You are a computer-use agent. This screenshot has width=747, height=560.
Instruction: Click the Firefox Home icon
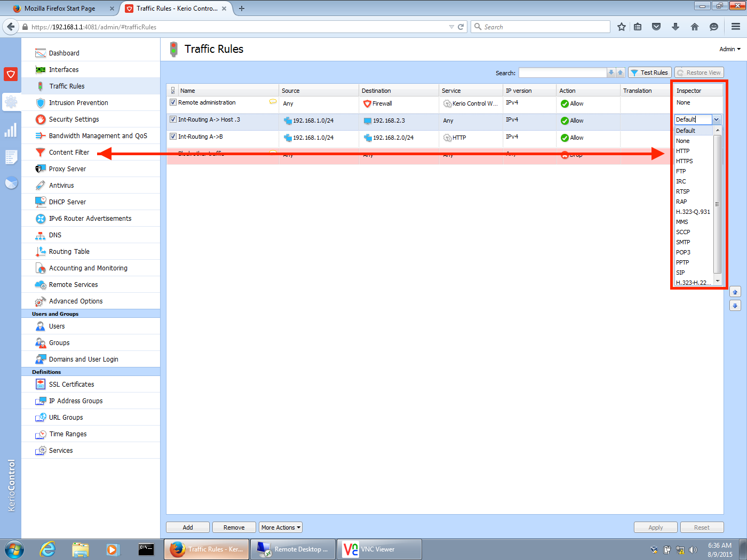pyautogui.click(x=695, y=27)
